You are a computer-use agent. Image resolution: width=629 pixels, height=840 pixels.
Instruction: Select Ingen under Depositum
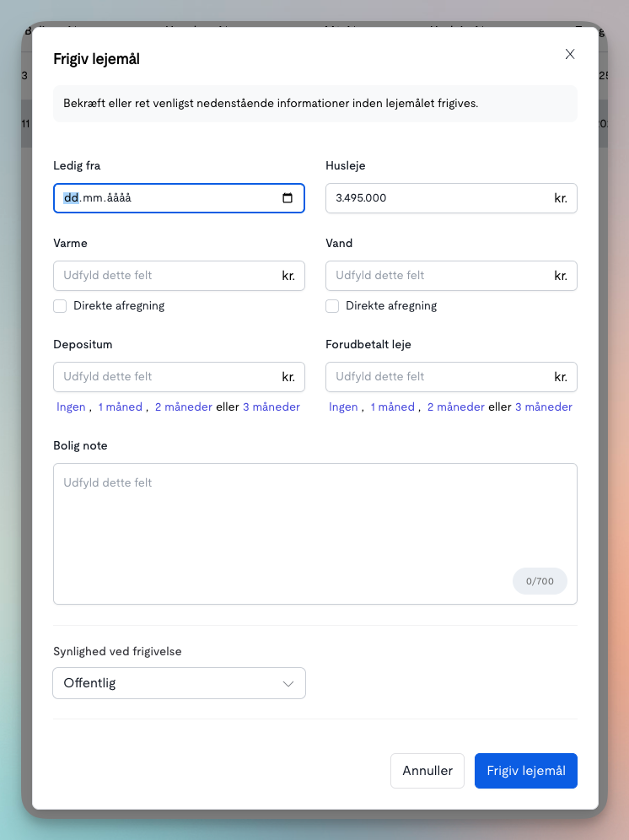(x=72, y=407)
